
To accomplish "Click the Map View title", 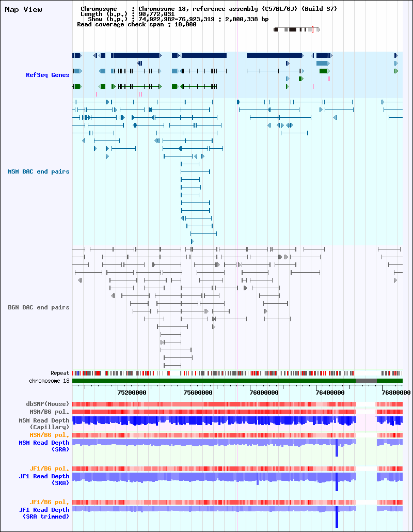I will click(x=23, y=9).
